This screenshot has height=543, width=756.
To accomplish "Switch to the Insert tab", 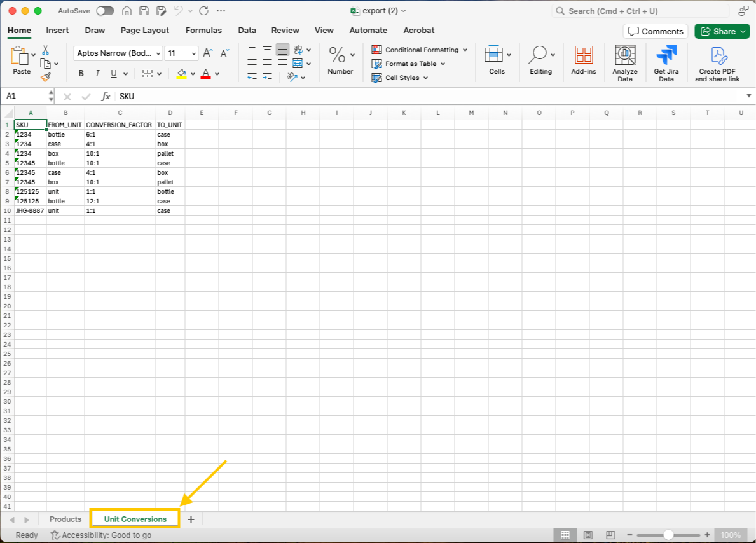I will click(x=57, y=30).
